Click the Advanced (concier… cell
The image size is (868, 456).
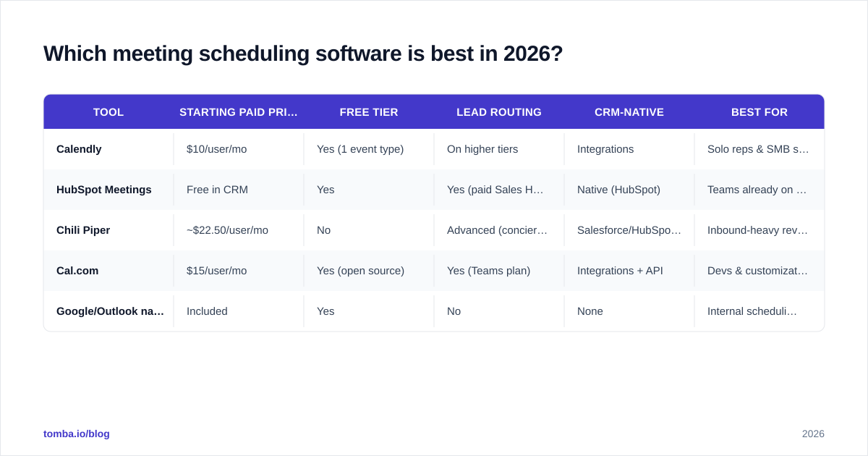click(x=498, y=230)
